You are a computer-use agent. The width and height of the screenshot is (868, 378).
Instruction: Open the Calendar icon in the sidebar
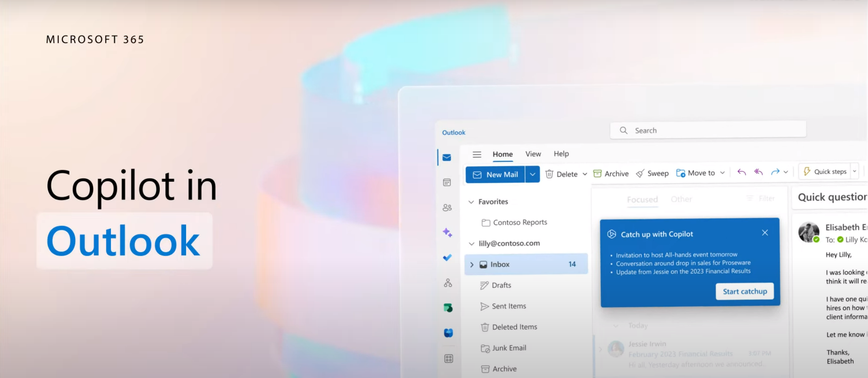[x=447, y=182]
